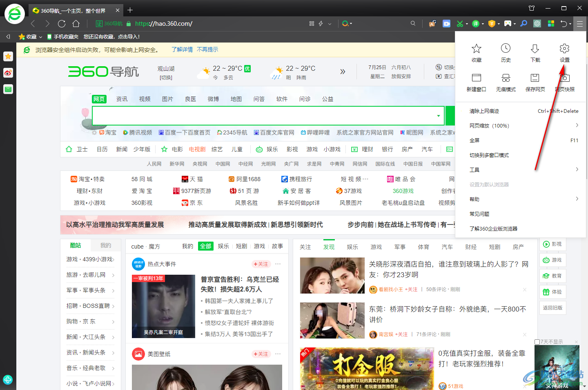The image size is (588, 390).
Task: Switch to the 发现 news tab
Action: 329,247
